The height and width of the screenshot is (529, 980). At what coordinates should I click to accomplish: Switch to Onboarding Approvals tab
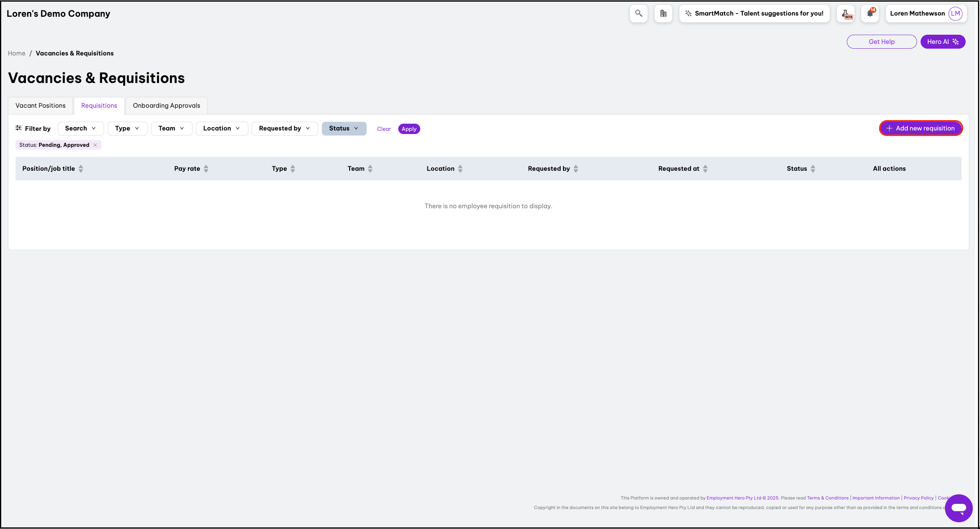tap(166, 106)
